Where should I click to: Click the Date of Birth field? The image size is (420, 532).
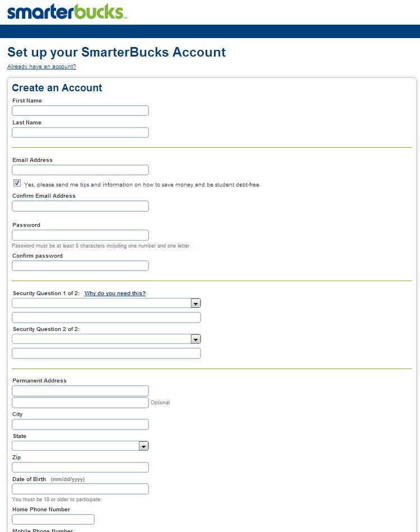[80, 489]
